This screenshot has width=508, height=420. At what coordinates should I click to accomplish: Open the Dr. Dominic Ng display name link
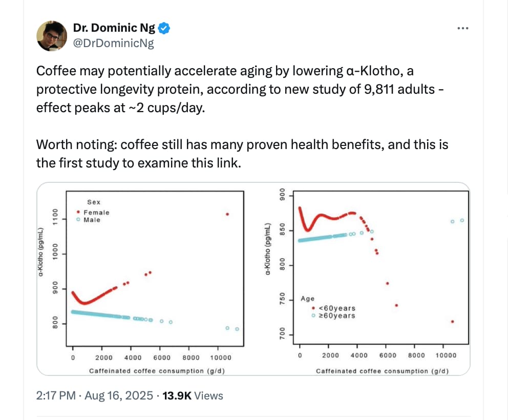pyautogui.click(x=115, y=29)
